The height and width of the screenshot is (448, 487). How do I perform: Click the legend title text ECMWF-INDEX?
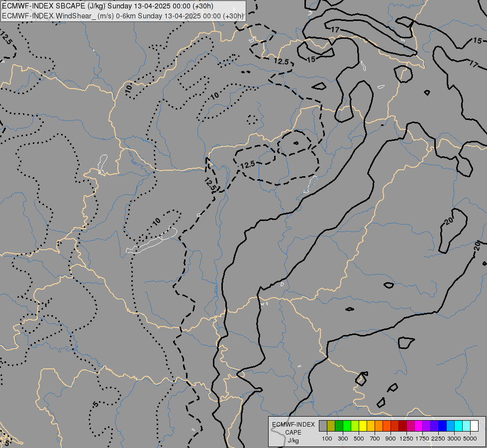[293, 425]
